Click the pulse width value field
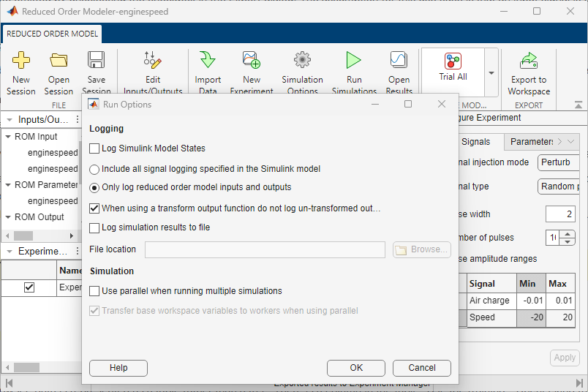588x392 pixels. 560,214
